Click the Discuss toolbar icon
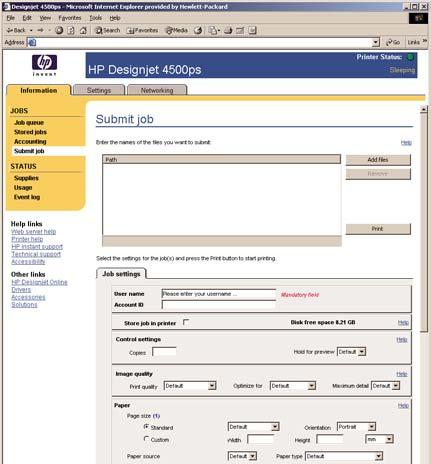The height and width of the screenshot is (464, 431). click(x=252, y=31)
